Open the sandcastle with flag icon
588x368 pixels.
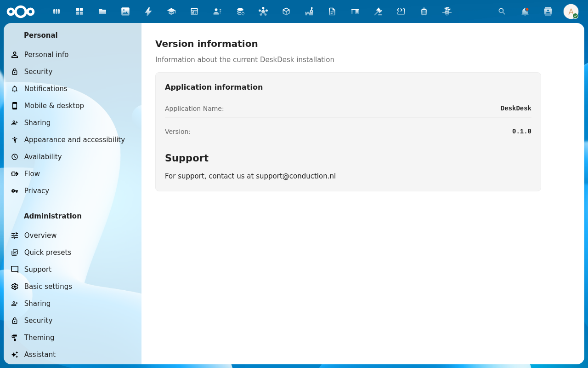point(309,11)
